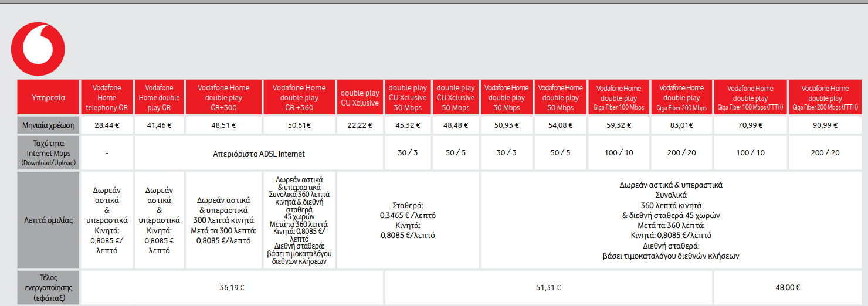Viewport: 868px width, 306px height.
Task: Select the 48,00 € activation fee
Action: click(788, 288)
